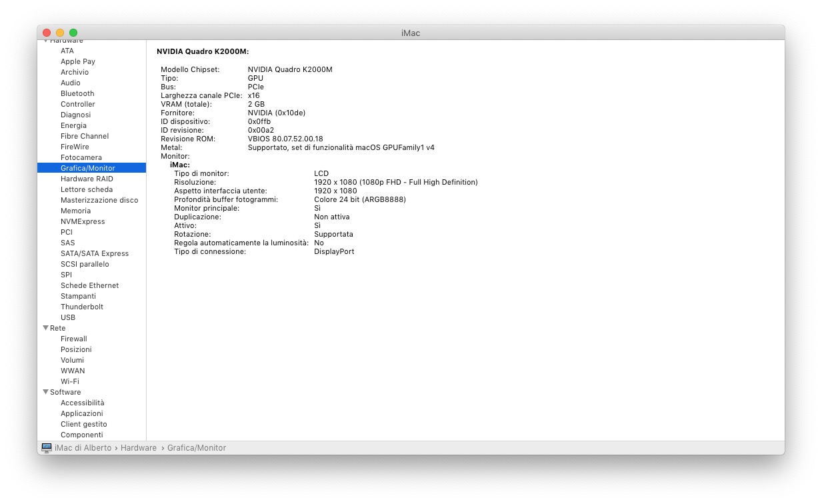This screenshot has height=504, width=822.
Task: Select NVMExpress in the sidebar
Action: coord(83,221)
